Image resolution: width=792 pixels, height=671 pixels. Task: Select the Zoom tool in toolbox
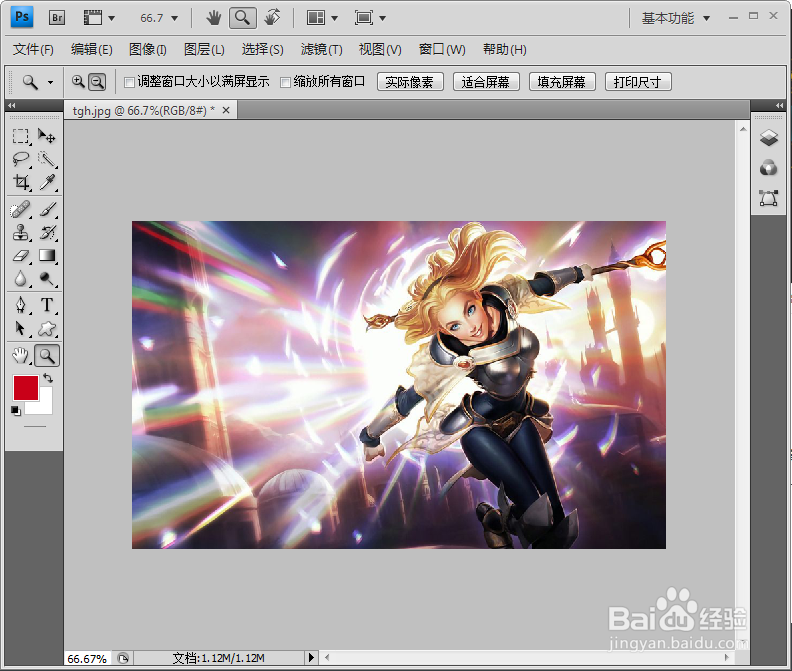click(x=47, y=356)
